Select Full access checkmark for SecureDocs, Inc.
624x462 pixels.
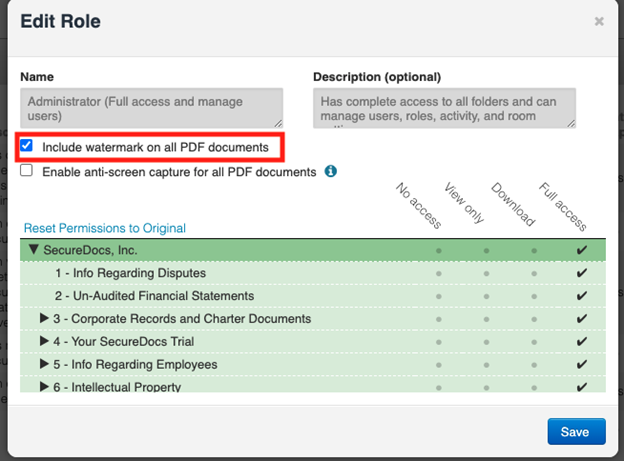pyautogui.click(x=581, y=250)
